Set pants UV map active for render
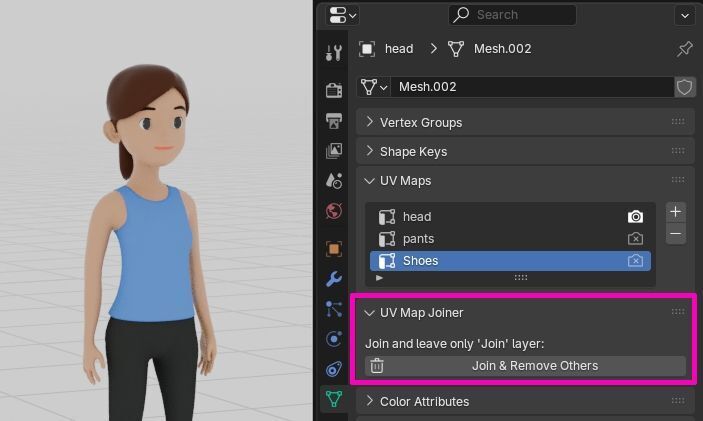The width and height of the screenshot is (703, 421). coord(635,239)
